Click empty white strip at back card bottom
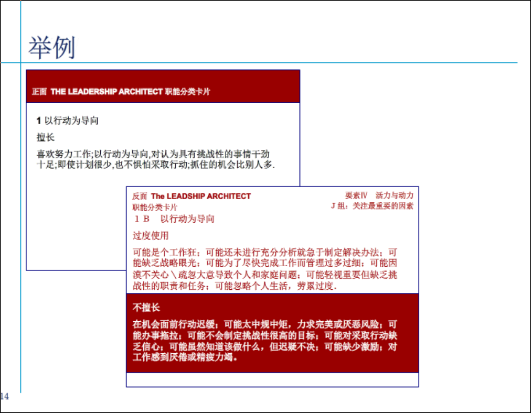 [272, 379]
